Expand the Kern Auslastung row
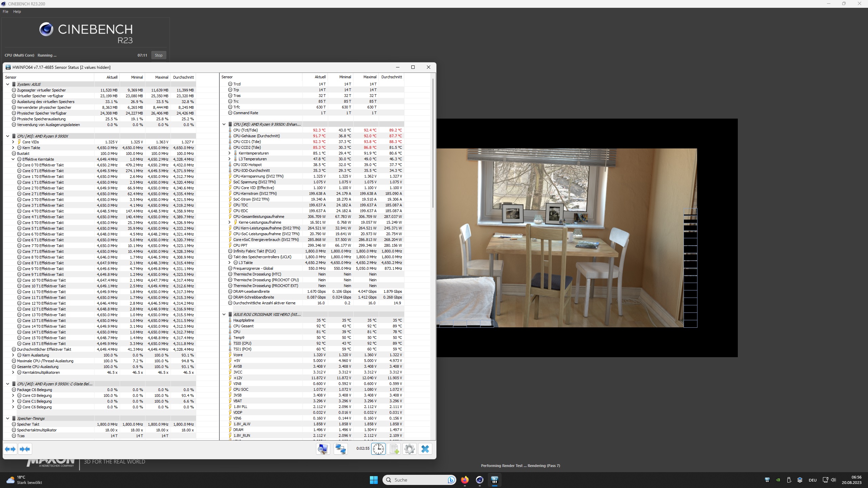 coord(13,355)
